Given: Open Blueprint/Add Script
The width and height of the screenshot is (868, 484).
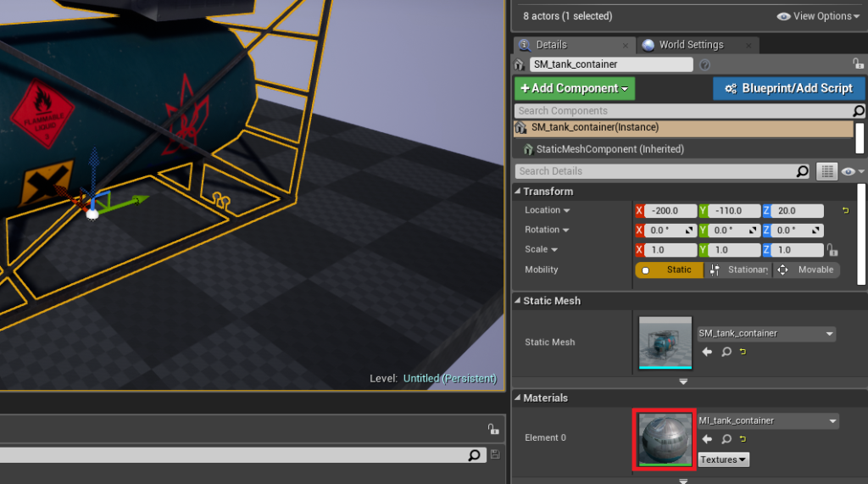Looking at the screenshot, I should (x=789, y=89).
